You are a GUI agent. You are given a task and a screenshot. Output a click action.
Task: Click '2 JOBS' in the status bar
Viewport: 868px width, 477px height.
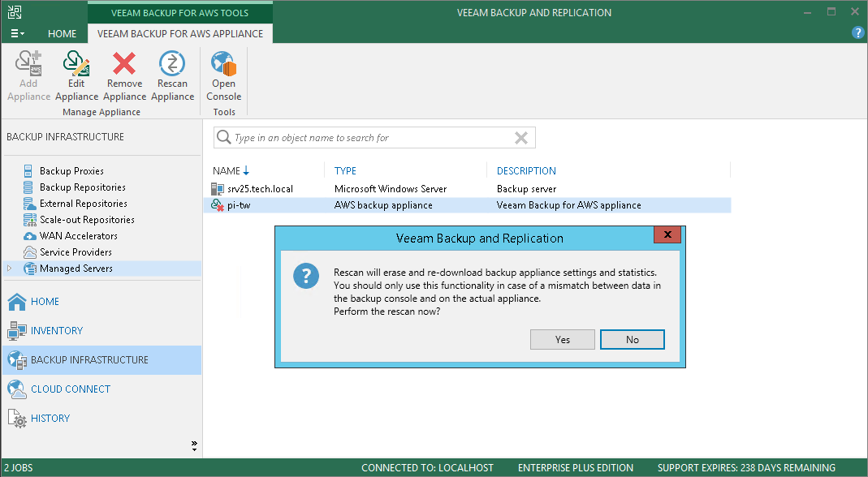point(18,468)
